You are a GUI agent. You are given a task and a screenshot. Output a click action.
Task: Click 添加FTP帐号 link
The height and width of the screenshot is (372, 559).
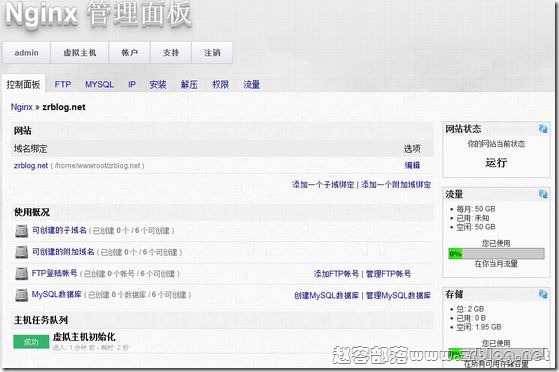336,274
